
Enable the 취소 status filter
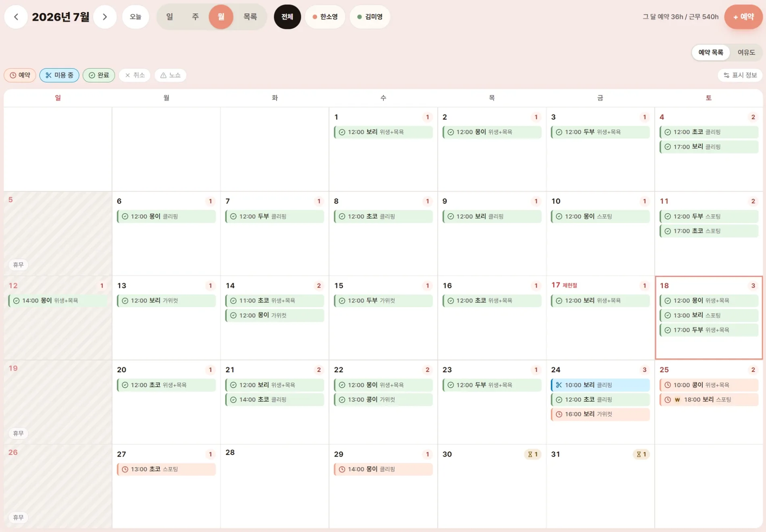point(135,75)
